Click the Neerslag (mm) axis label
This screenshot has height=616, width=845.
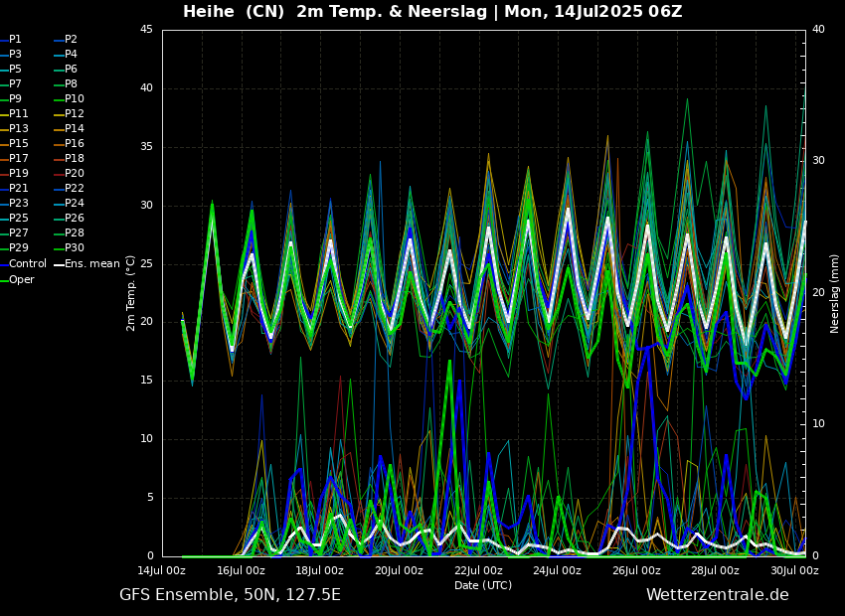pos(835,292)
